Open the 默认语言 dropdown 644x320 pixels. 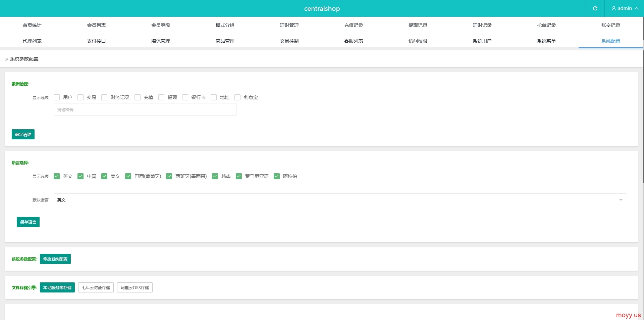(340, 200)
